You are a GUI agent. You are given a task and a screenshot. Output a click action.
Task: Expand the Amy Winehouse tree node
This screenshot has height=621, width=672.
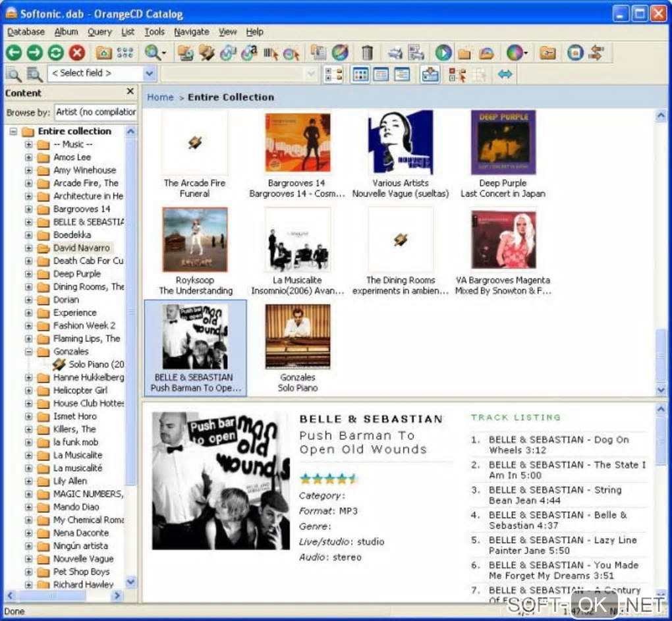28,171
